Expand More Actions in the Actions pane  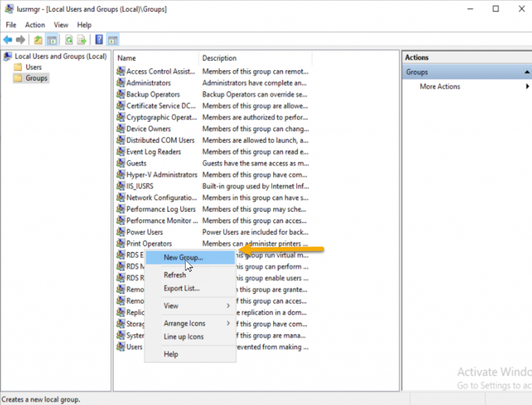coord(439,86)
